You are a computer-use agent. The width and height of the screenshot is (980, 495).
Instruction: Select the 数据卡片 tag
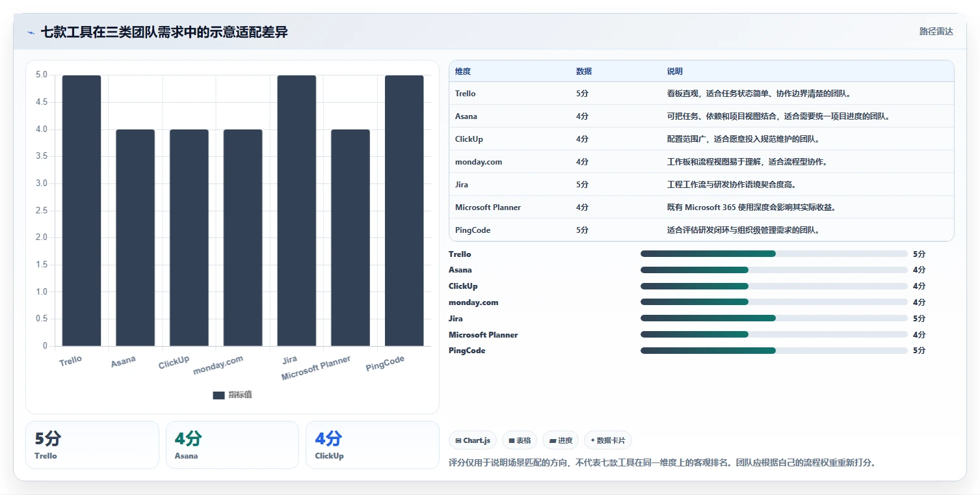(x=608, y=440)
